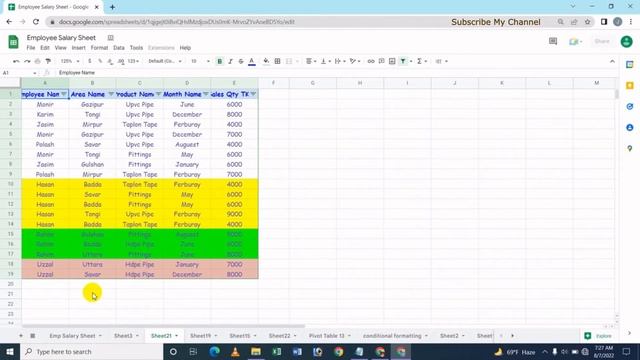Open the Tools menu
This screenshot has width=640, height=360.
[x=136, y=48]
